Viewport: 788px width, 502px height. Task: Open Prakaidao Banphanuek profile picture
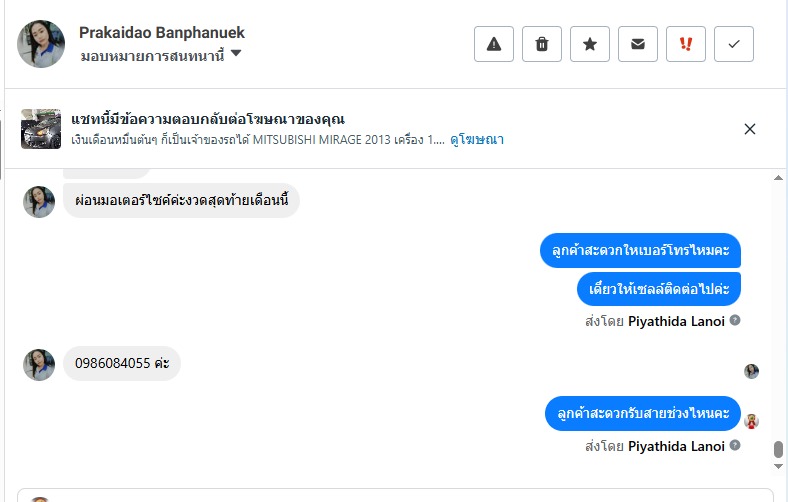coord(41,44)
